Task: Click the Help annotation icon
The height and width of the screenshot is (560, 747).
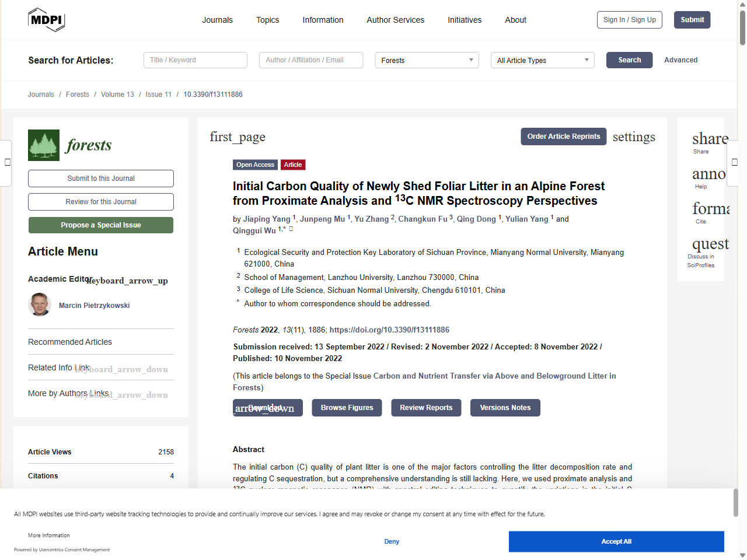Action: [708, 174]
